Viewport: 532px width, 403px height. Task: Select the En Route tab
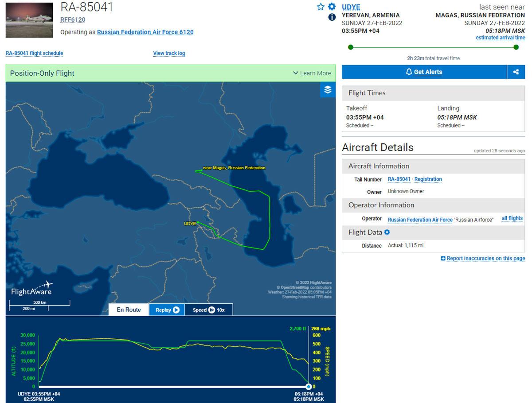point(129,310)
